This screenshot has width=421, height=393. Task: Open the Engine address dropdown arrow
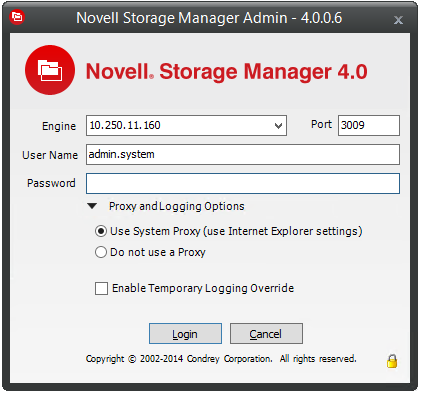pyautogui.click(x=278, y=126)
